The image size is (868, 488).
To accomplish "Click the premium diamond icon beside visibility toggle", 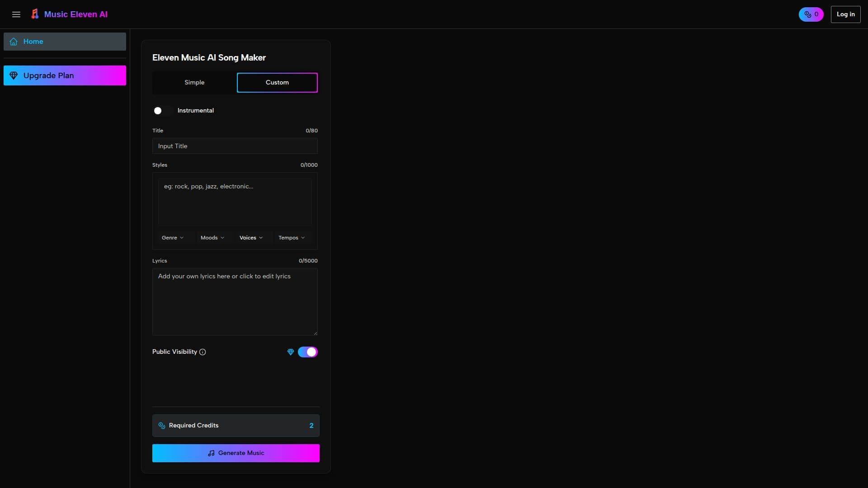I will click(291, 352).
